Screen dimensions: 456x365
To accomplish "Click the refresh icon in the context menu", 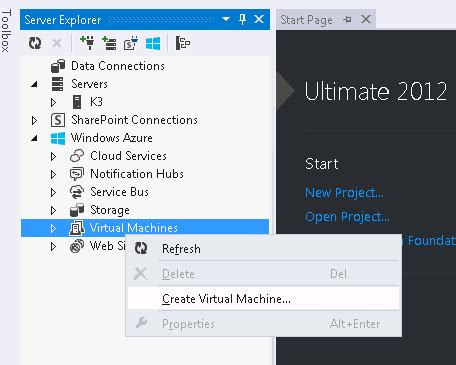I will point(141,248).
